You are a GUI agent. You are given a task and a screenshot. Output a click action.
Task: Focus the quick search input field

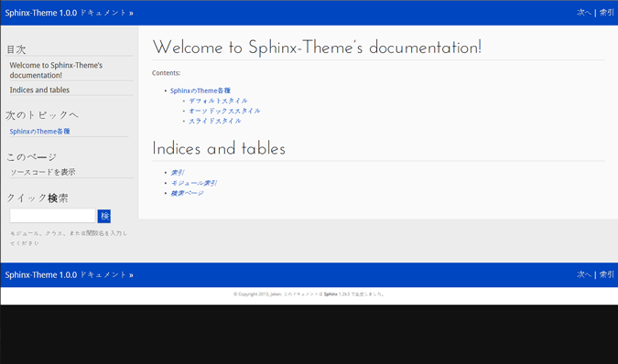point(53,216)
